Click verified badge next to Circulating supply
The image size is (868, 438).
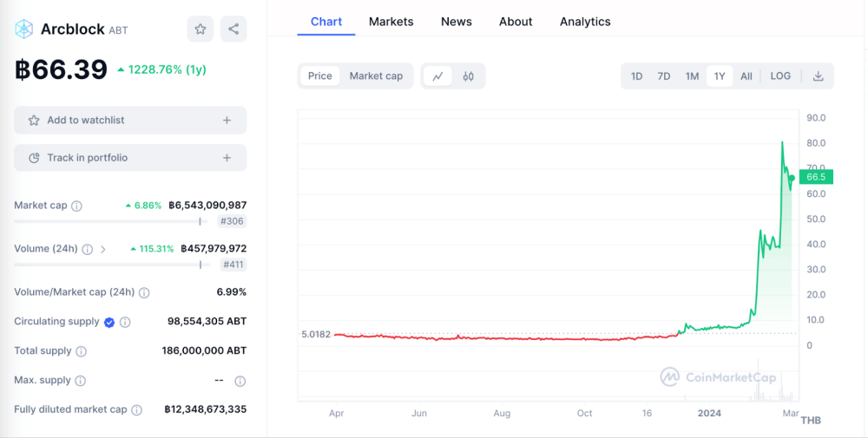click(x=109, y=322)
